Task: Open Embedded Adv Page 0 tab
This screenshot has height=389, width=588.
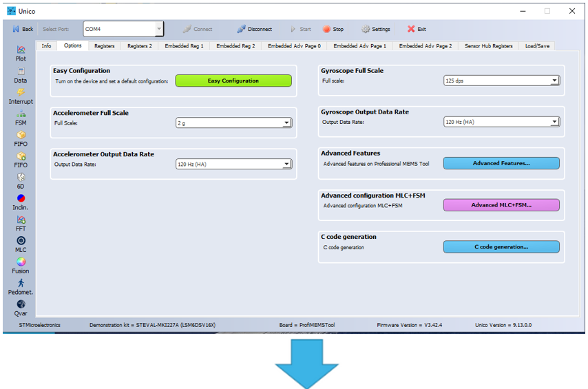Action: click(295, 45)
